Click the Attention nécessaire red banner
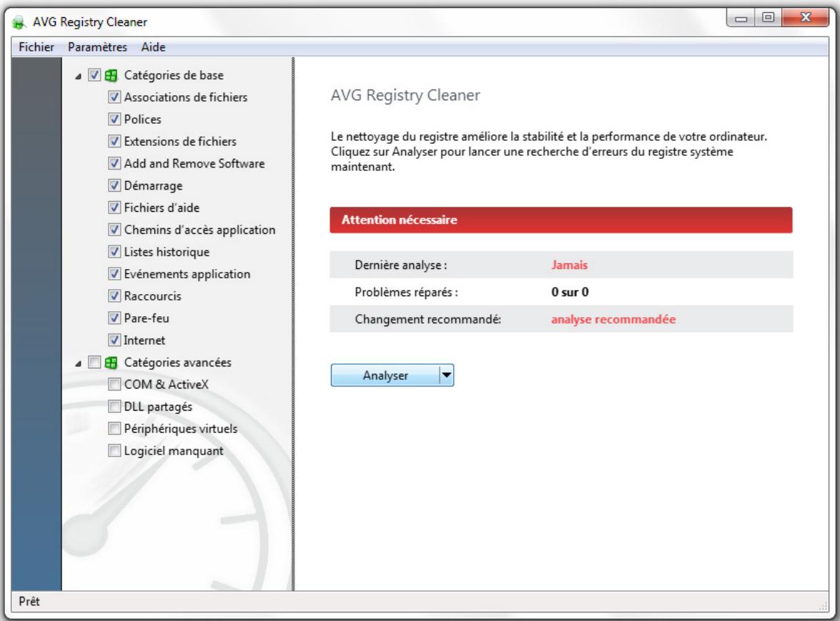 [x=561, y=220]
